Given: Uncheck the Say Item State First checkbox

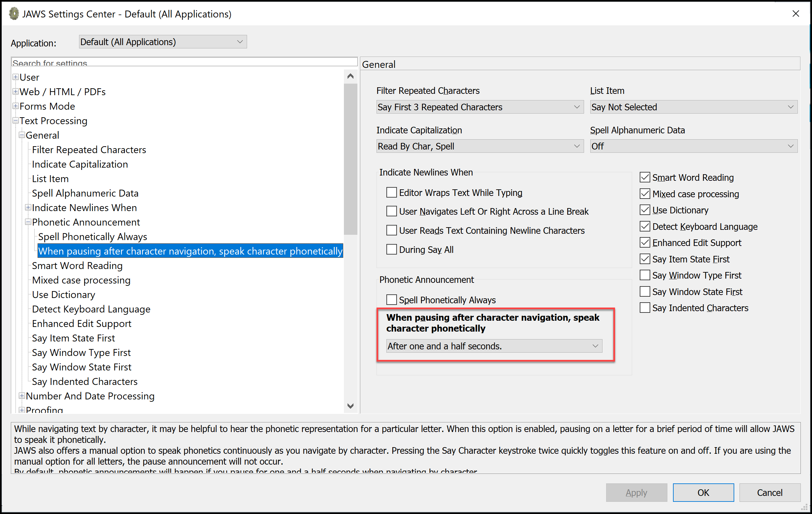Looking at the screenshot, I should tap(645, 259).
